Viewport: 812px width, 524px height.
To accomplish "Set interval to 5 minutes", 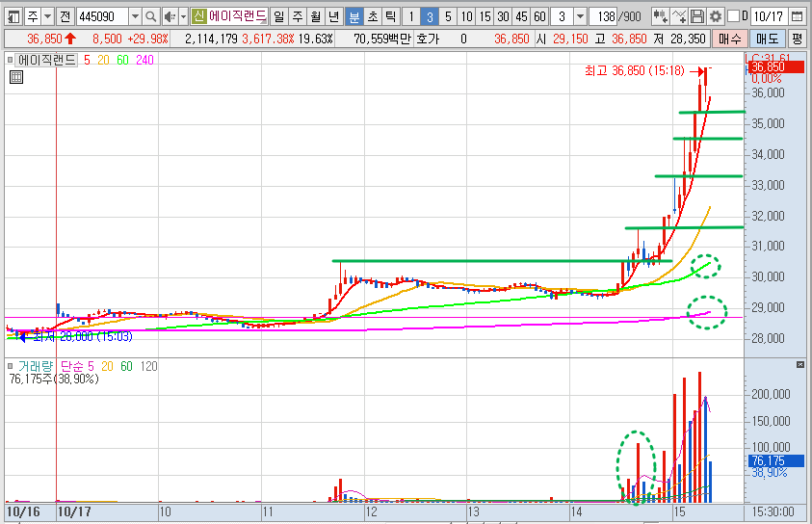I will point(448,17).
